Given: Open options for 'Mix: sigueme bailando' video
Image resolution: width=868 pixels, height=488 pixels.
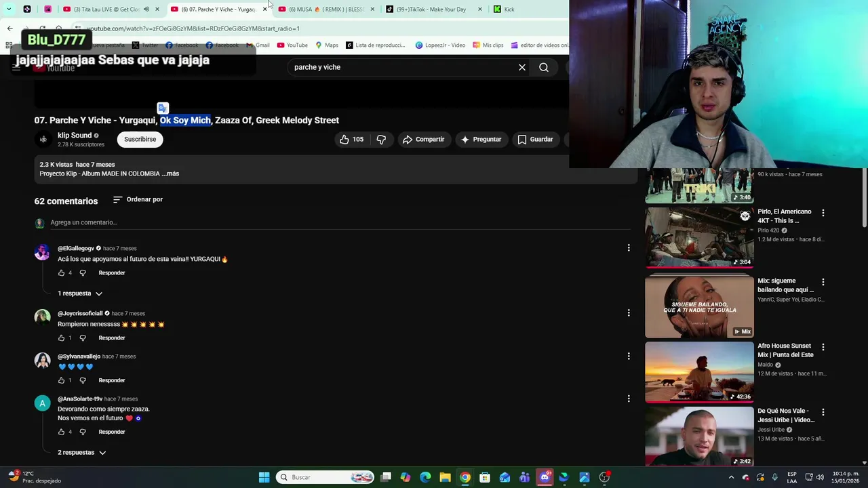Looking at the screenshot, I should pos(823,282).
